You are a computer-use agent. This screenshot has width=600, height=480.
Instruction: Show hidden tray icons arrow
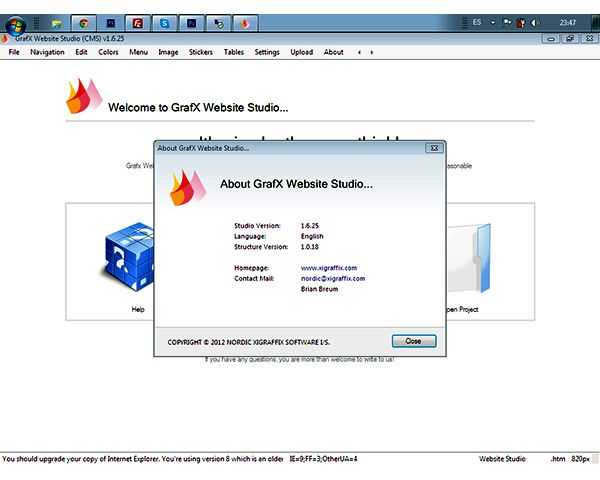click(x=493, y=23)
